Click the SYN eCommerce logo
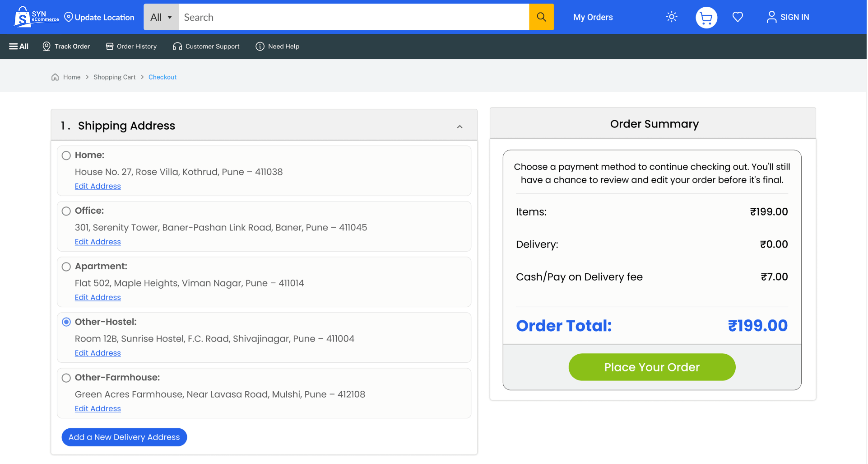 [x=36, y=17]
